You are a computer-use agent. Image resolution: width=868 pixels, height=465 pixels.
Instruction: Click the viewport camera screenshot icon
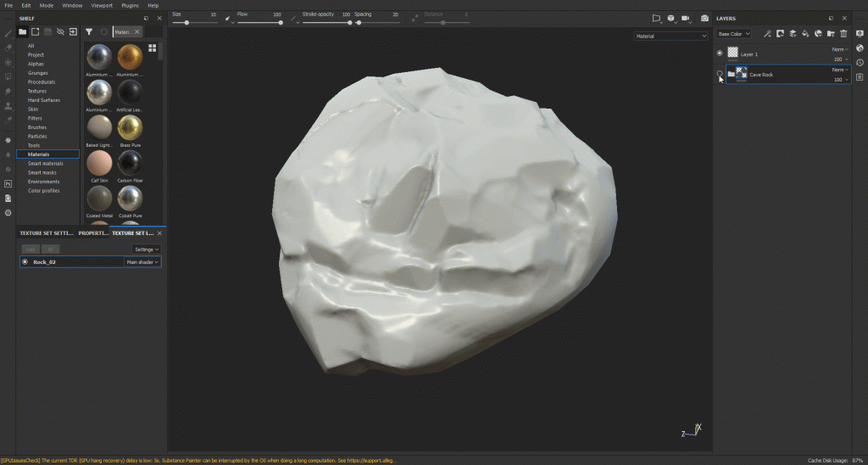(x=704, y=19)
